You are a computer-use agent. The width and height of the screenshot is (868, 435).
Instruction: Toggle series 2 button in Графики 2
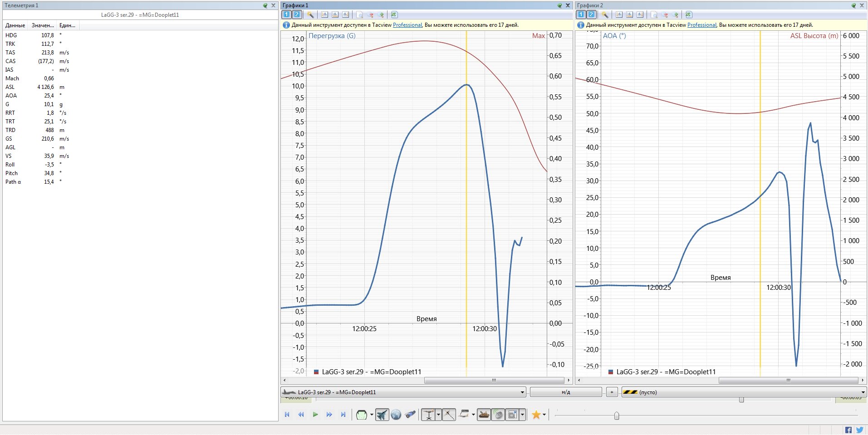[591, 15]
